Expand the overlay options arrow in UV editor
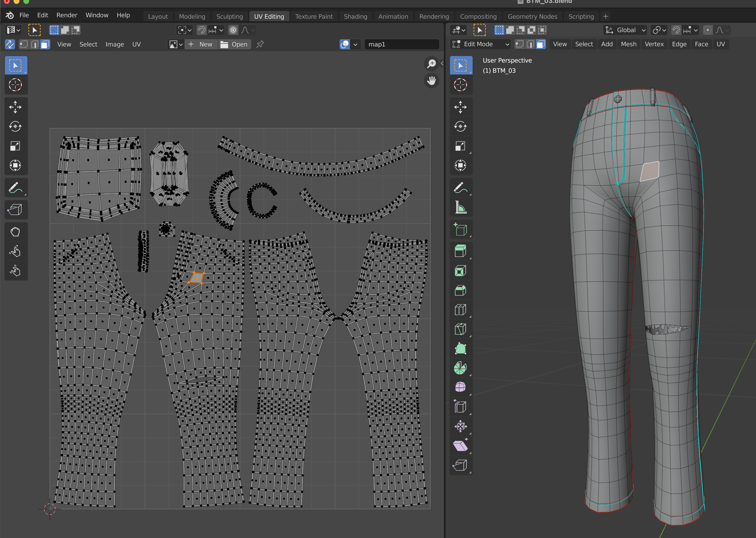This screenshot has width=756, height=538. [x=355, y=44]
